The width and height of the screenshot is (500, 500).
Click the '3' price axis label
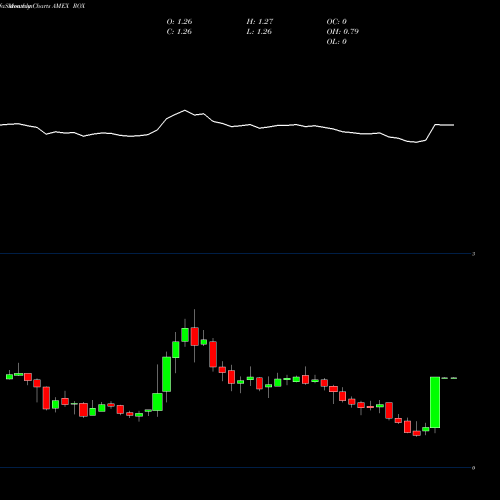coord(473,254)
